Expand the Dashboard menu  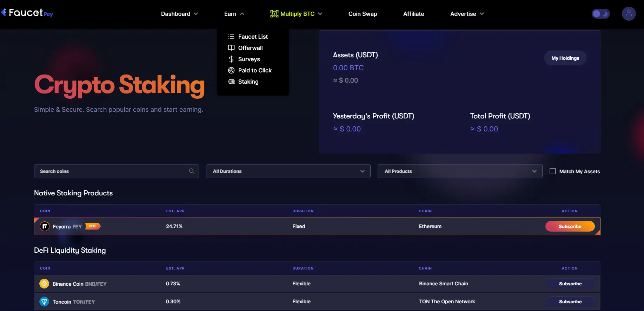tap(179, 14)
